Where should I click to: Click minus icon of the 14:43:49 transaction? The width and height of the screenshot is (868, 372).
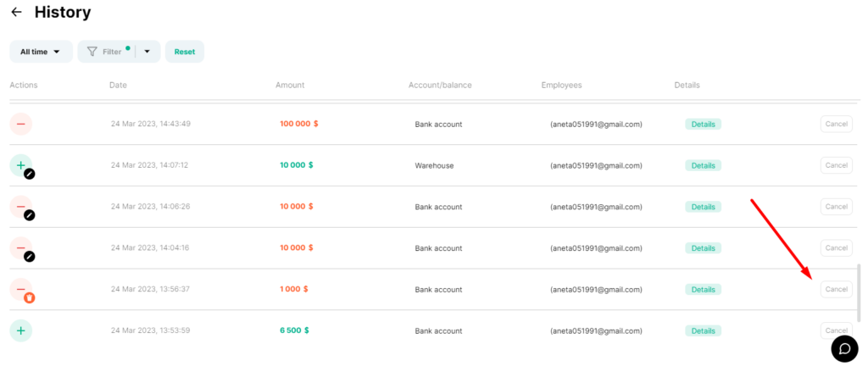(x=21, y=124)
